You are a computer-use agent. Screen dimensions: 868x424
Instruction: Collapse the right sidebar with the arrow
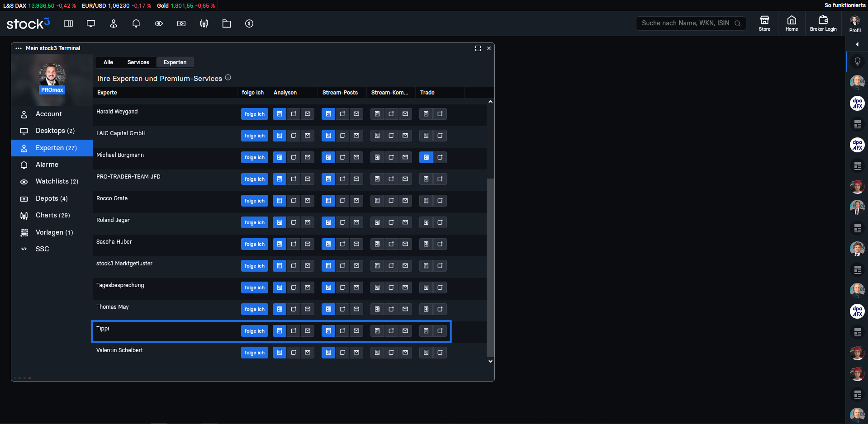tap(857, 44)
